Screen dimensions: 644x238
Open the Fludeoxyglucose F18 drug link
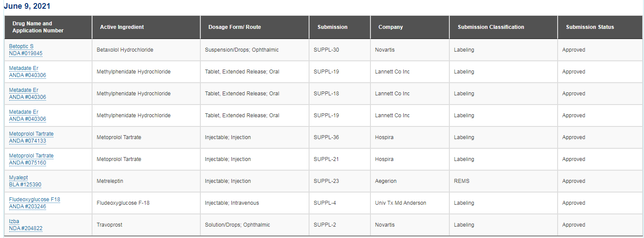pos(35,199)
